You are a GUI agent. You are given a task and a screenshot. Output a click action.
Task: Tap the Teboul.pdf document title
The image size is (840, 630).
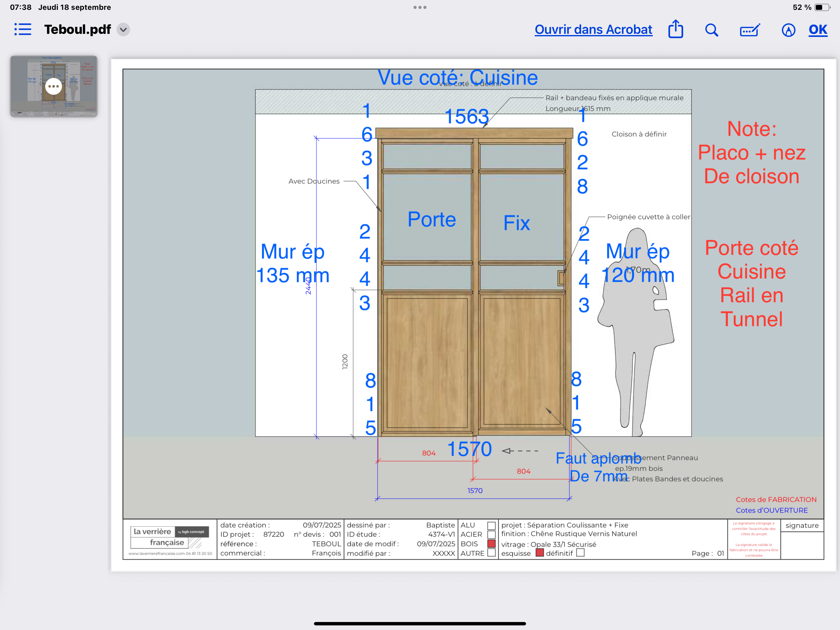[x=77, y=30]
